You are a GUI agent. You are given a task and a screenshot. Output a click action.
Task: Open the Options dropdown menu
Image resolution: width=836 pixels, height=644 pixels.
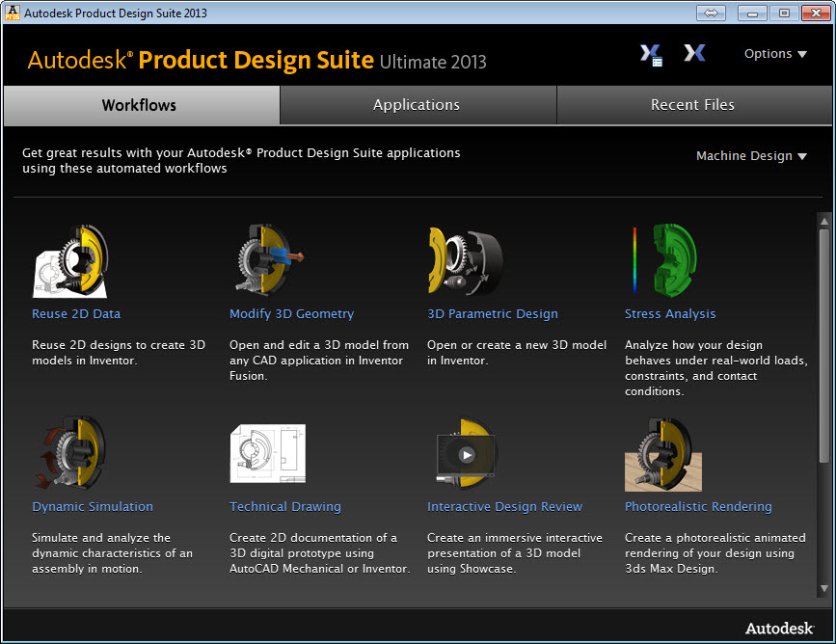(x=775, y=53)
